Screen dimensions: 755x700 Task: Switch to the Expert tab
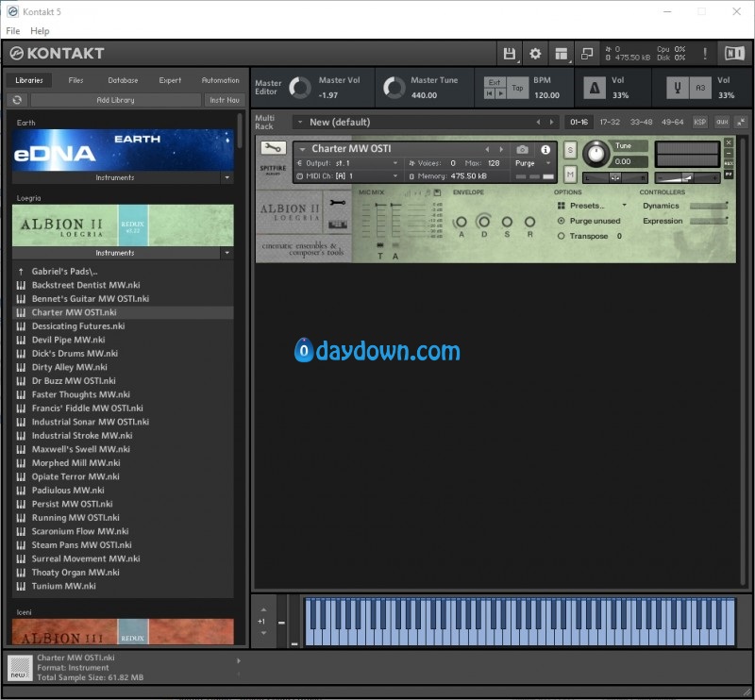pyautogui.click(x=170, y=80)
